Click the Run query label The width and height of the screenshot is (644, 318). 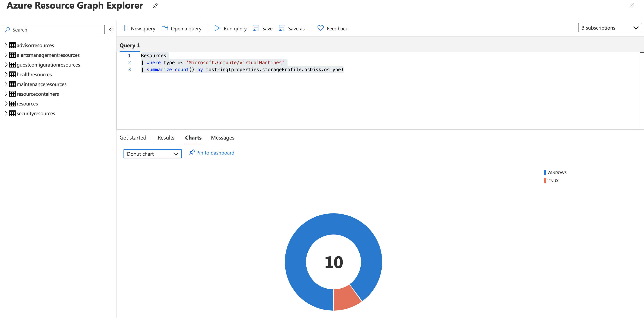point(235,28)
